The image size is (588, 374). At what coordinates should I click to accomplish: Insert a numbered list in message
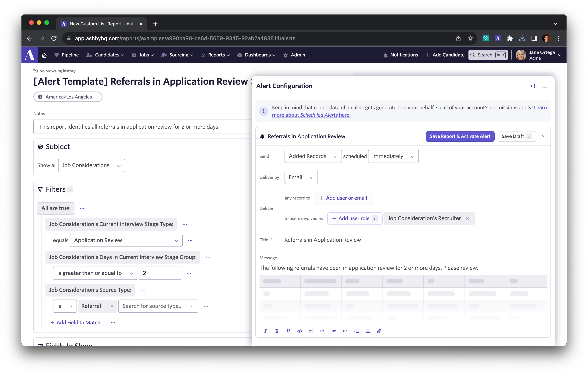tap(357, 331)
